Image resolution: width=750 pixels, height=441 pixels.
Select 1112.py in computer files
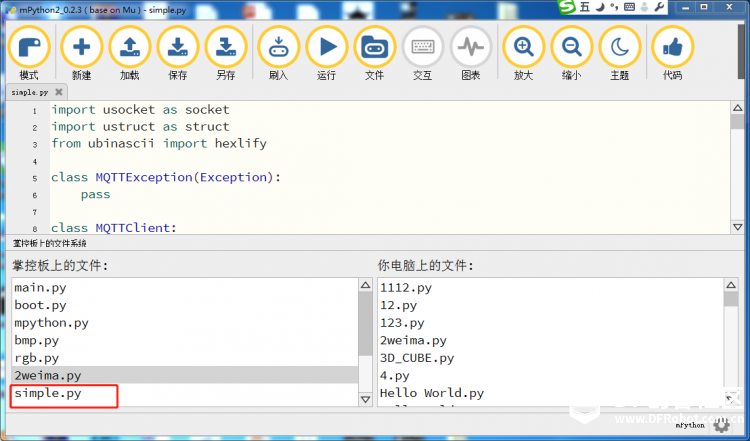(x=551, y=287)
